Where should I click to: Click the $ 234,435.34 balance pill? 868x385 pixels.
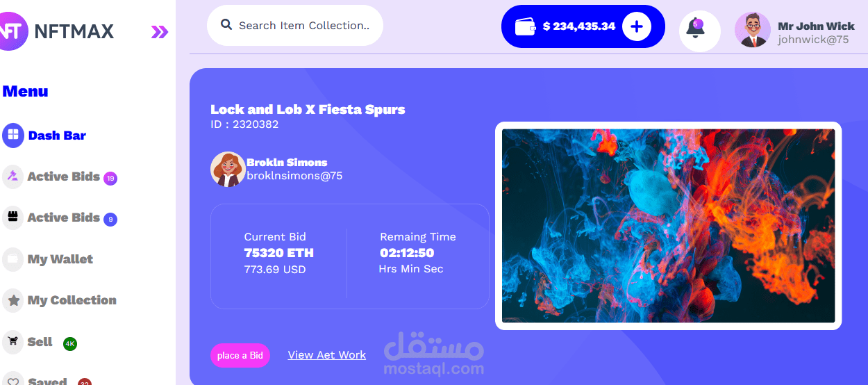(583, 26)
